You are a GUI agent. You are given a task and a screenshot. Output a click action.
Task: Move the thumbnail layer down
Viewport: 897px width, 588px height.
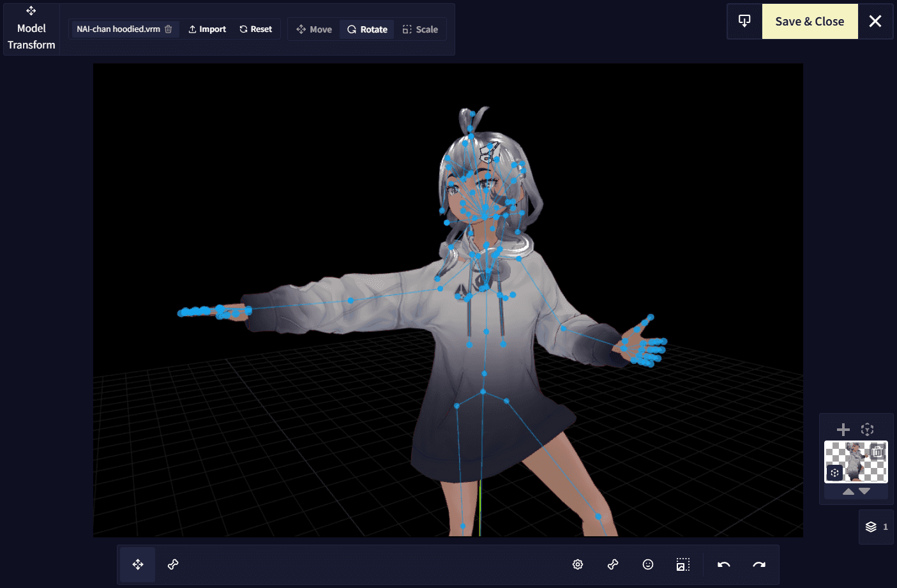coord(864,492)
